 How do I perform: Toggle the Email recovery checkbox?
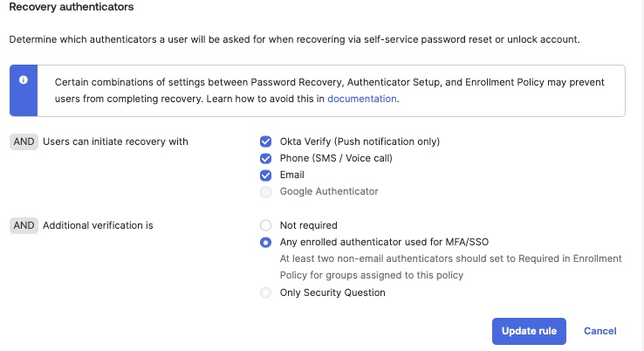(266, 175)
